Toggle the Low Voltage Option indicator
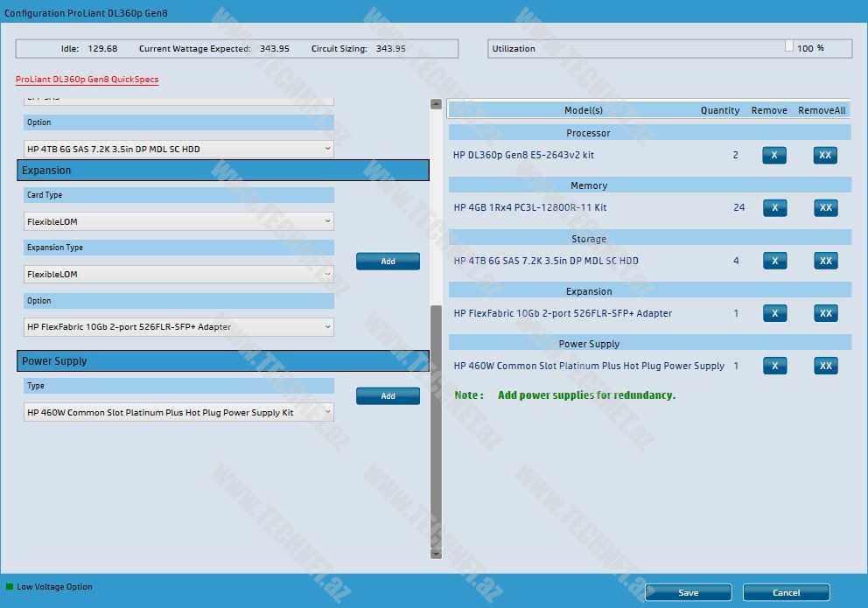The width and height of the screenshot is (868, 608). pos(10,587)
